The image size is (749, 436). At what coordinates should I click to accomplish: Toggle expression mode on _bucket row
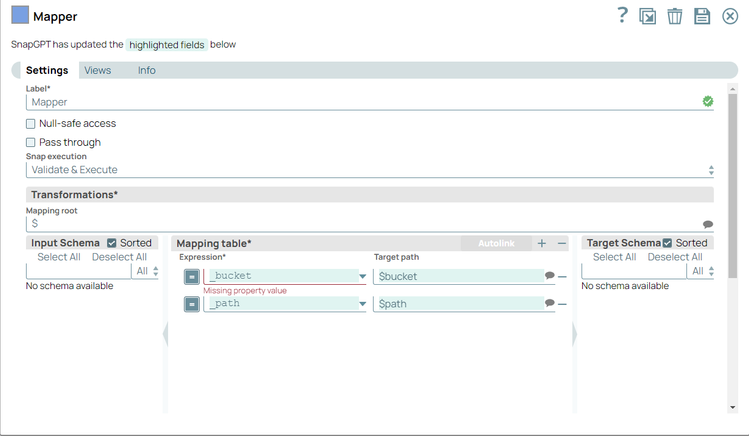(x=192, y=276)
